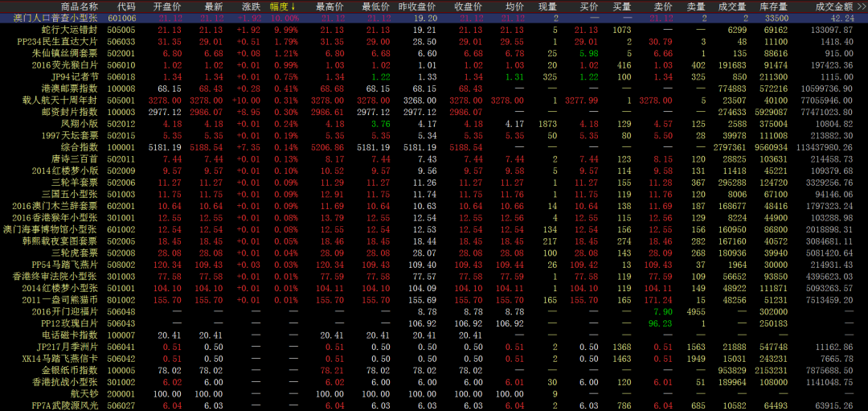Select the 韩熙载夜宴图套票 row
The height and width of the screenshot is (411, 868).
434,241
